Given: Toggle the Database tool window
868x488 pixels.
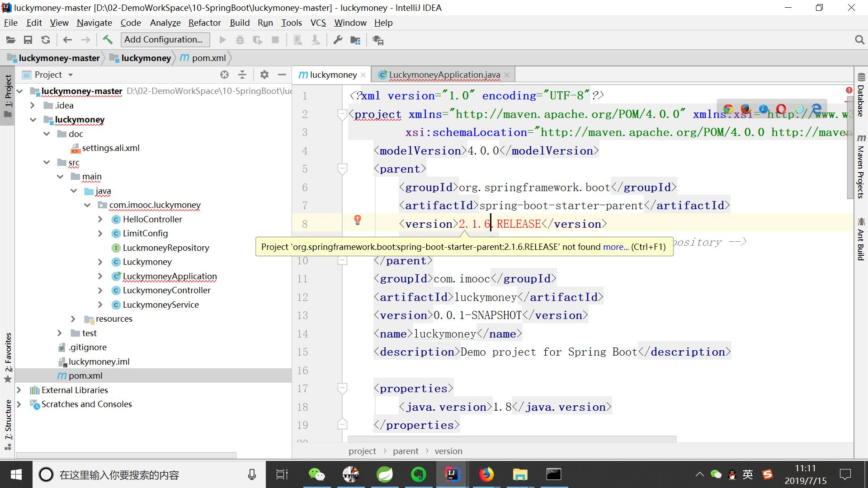Looking at the screenshot, I should pos(861,95).
